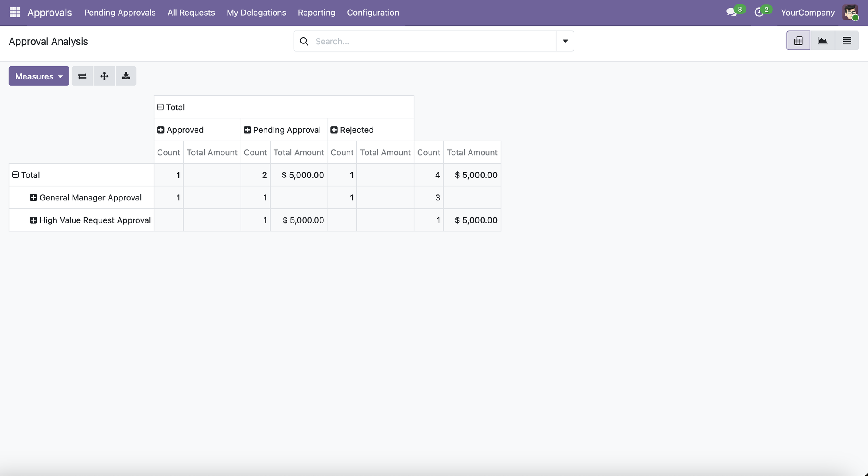Open the activities clock icon
868x476 pixels.
(x=759, y=12)
